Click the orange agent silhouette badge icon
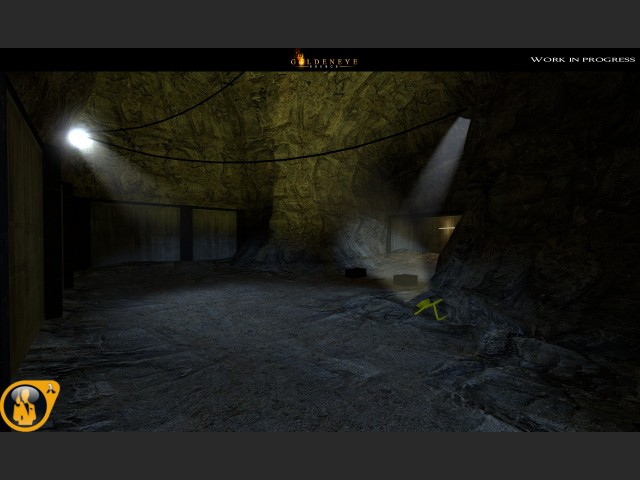 click(29, 405)
